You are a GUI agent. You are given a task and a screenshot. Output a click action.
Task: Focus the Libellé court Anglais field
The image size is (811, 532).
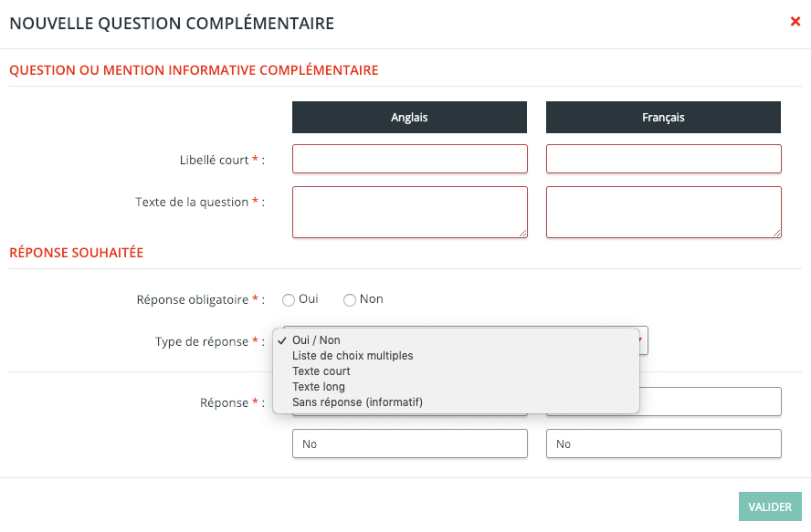[409, 159]
